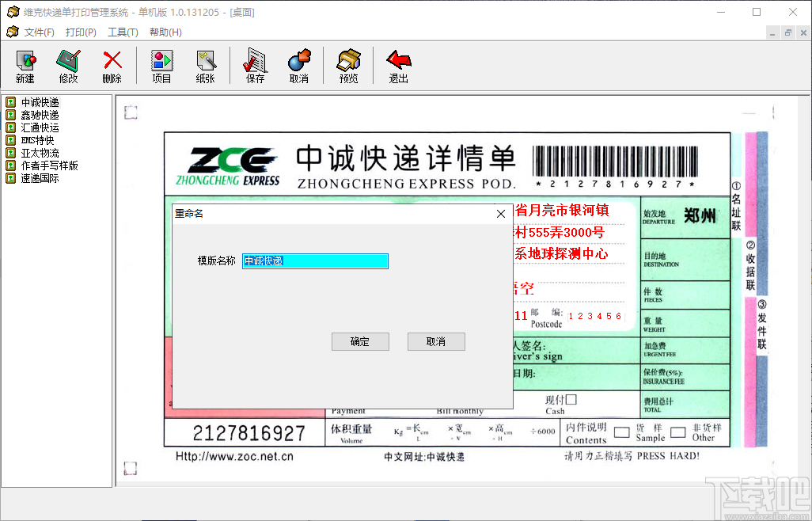Exit using the 退出 arrow icon

pyautogui.click(x=398, y=66)
